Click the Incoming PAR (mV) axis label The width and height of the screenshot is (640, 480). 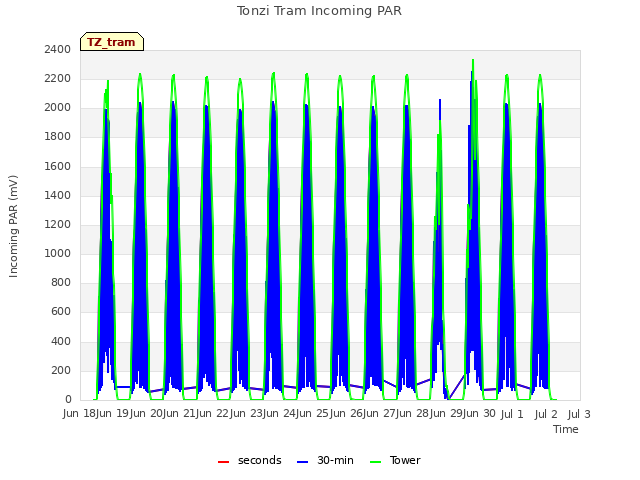(13, 227)
